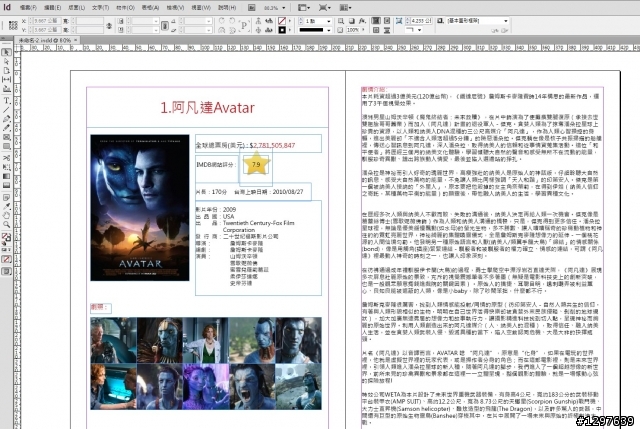Select the Free Transform tool
Image resolution: width=640 pixels, height=429 pixels.
(x=7, y=167)
